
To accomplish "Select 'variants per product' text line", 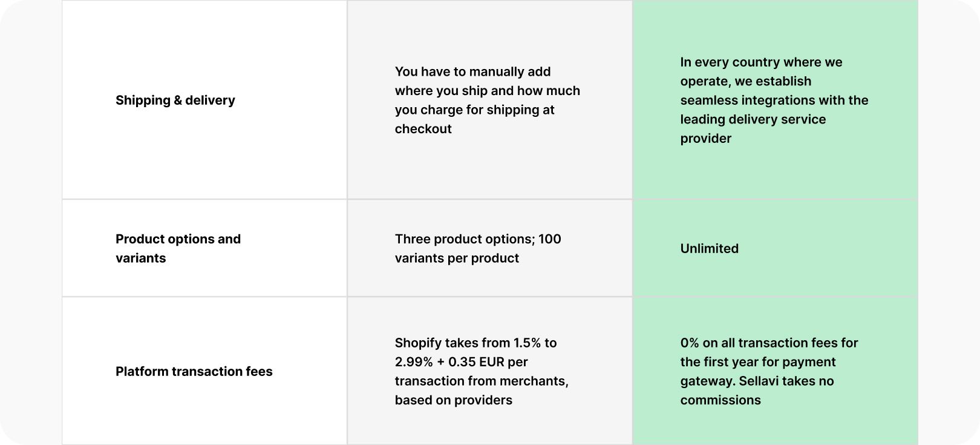I will click(457, 258).
